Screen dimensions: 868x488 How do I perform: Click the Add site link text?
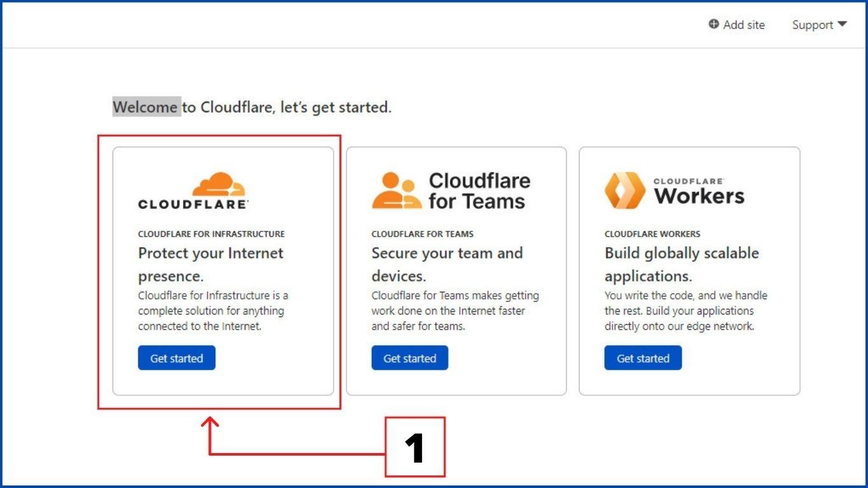pos(744,25)
